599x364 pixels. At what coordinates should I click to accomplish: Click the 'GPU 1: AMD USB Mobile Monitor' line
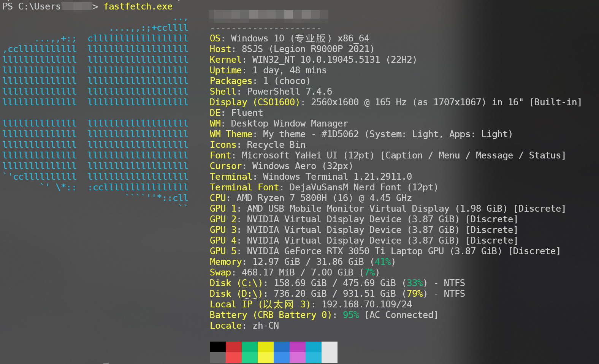(388, 209)
